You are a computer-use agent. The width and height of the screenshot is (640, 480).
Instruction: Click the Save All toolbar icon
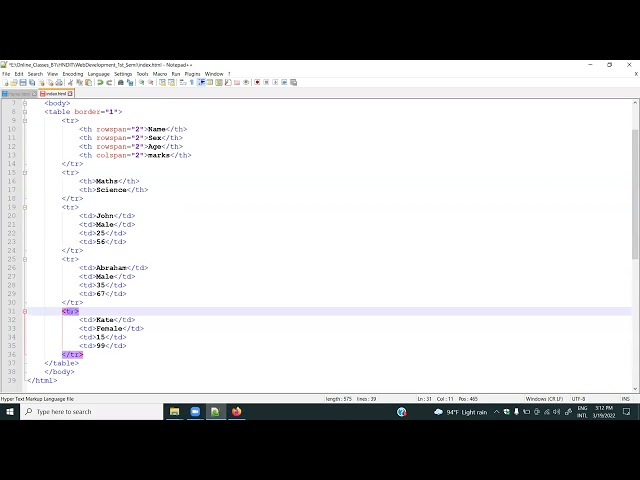coord(32,82)
